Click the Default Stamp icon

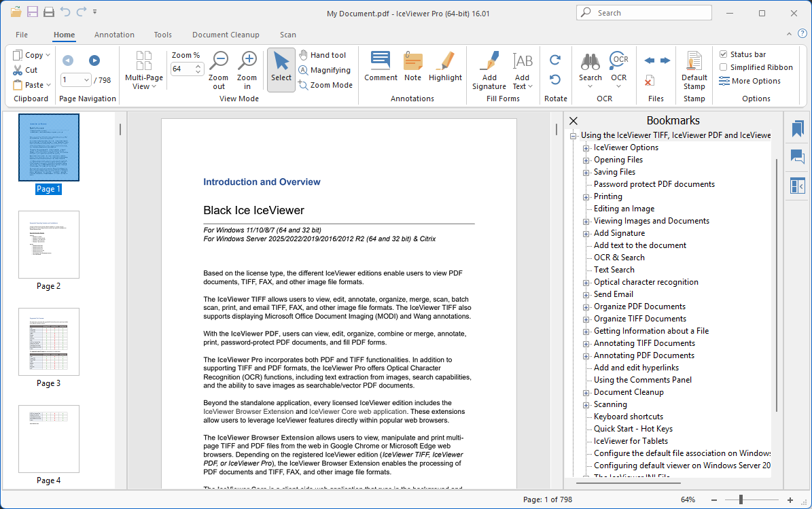(x=694, y=63)
